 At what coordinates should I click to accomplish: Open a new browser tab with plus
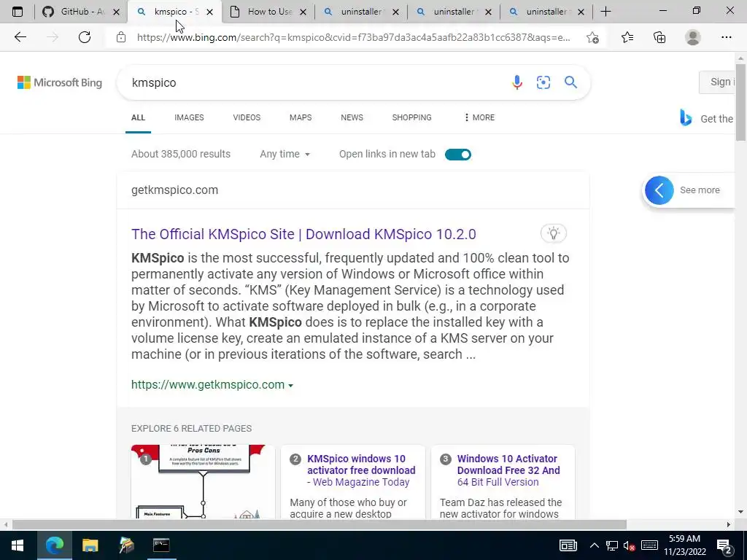pyautogui.click(x=605, y=12)
